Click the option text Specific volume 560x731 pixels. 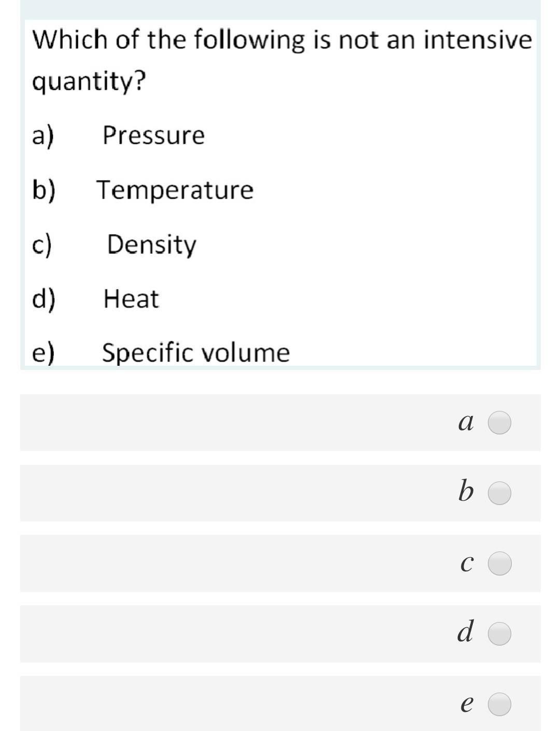194,352
